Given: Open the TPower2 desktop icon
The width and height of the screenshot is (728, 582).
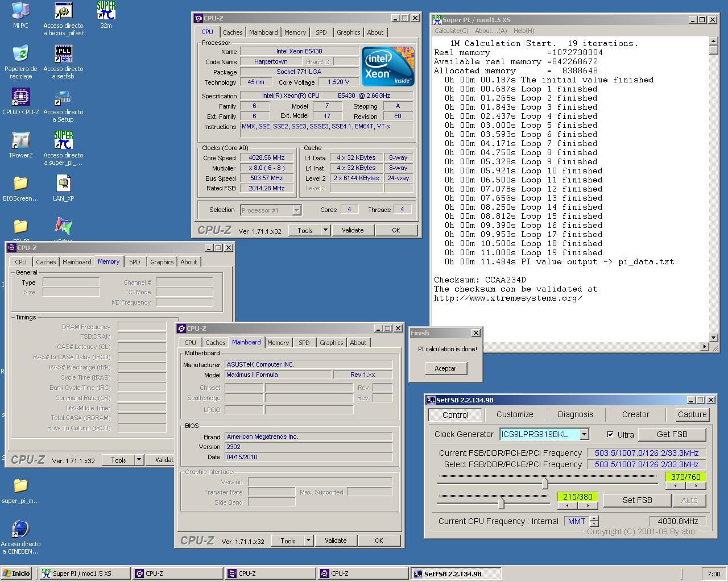Looking at the screenshot, I should click(x=20, y=140).
